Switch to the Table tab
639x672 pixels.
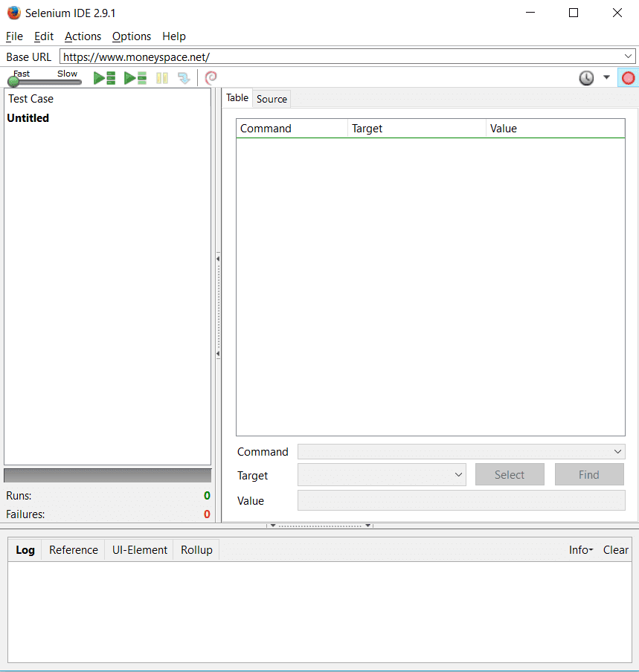(x=237, y=98)
